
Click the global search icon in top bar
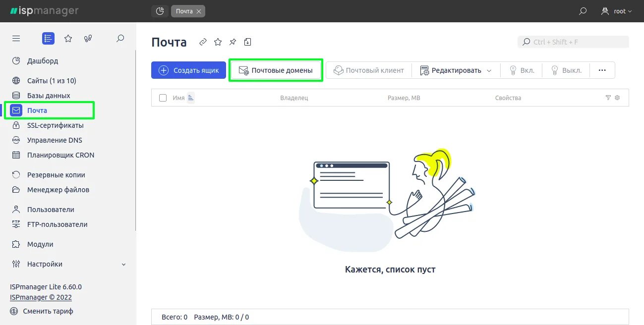[583, 11]
